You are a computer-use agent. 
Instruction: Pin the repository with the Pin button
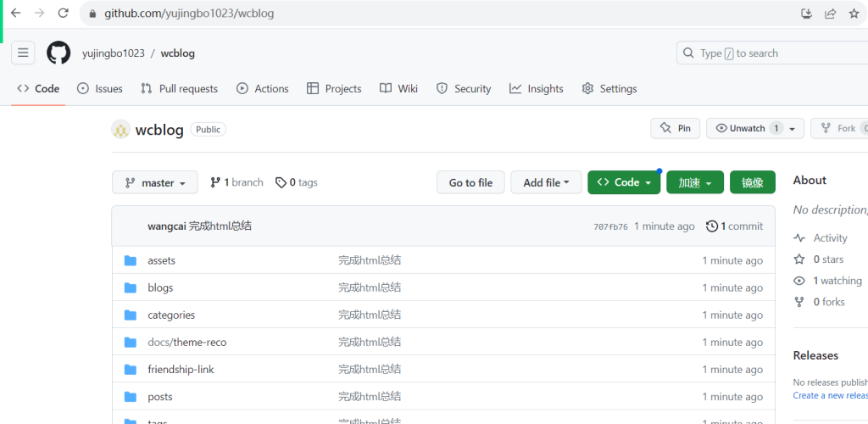pos(676,128)
